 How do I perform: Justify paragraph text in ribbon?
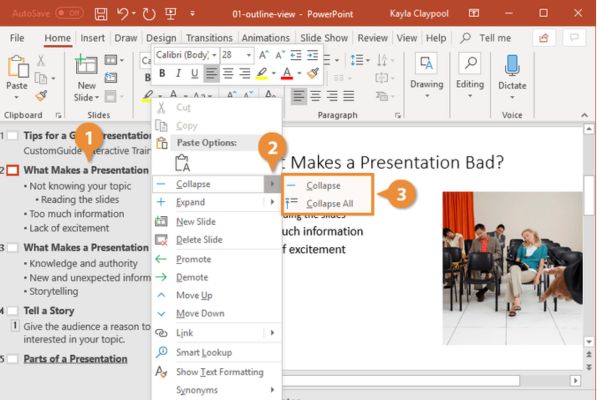click(x=348, y=96)
